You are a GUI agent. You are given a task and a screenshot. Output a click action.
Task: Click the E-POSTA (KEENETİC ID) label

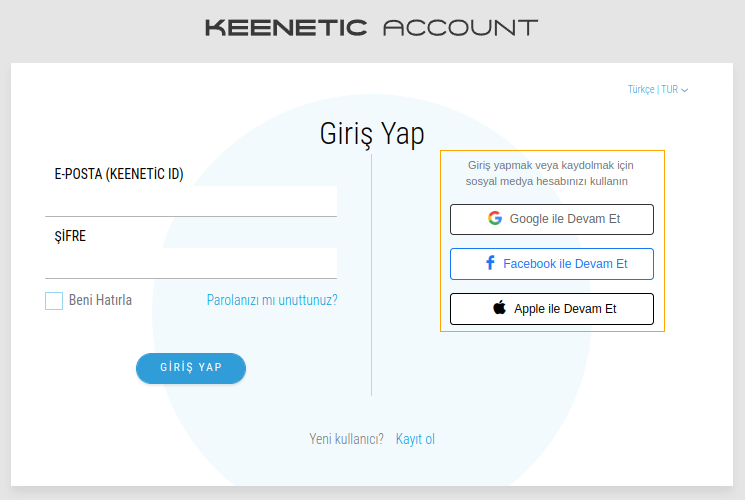pos(119,174)
